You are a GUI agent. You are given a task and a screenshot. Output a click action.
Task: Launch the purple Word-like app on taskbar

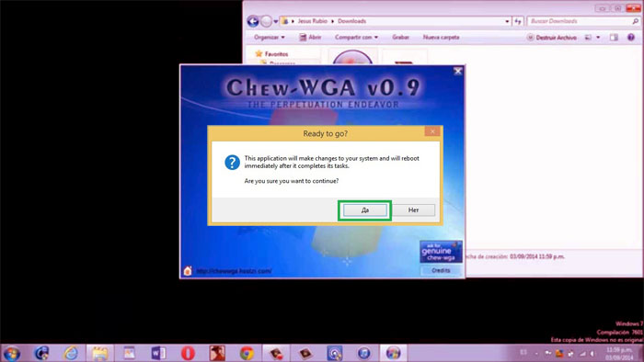pyautogui.click(x=158, y=353)
